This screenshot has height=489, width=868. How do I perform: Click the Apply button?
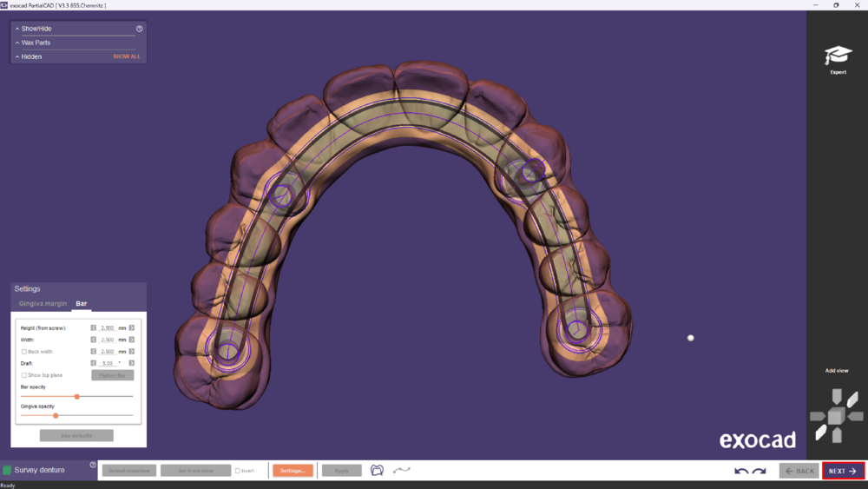pyautogui.click(x=341, y=471)
